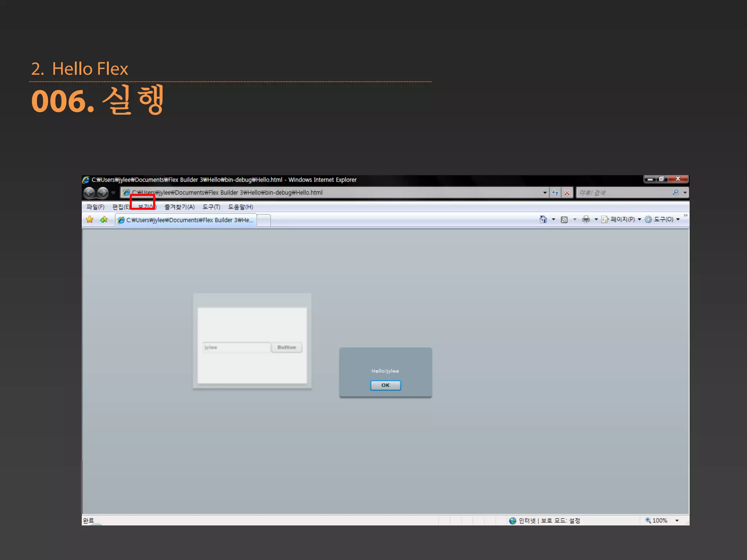Click the Button next to the name field
The width and height of the screenshot is (747, 560).
pyautogui.click(x=286, y=347)
